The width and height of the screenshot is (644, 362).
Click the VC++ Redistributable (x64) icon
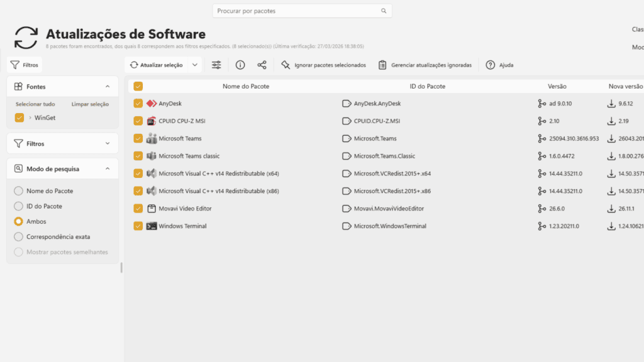[152, 173]
